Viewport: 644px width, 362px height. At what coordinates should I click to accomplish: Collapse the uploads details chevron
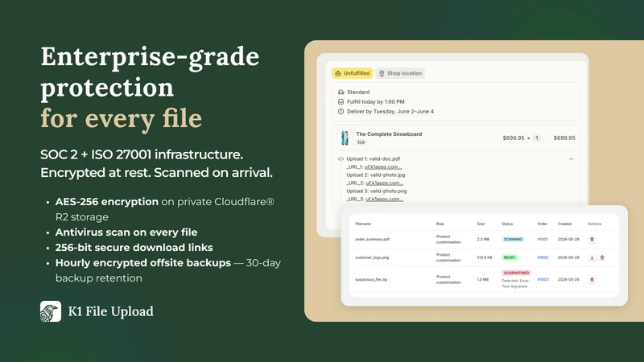coord(571,158)
